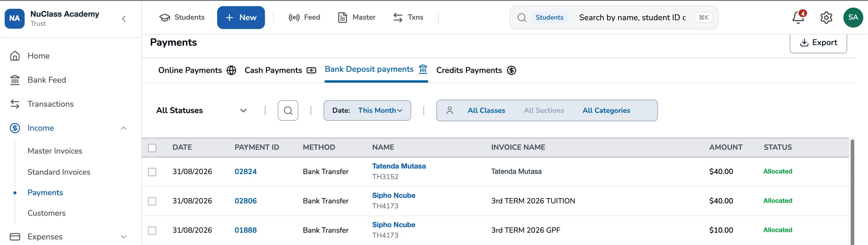Open Standard Invoices in sidebar

pyautogui.click(x=59, y=172)
